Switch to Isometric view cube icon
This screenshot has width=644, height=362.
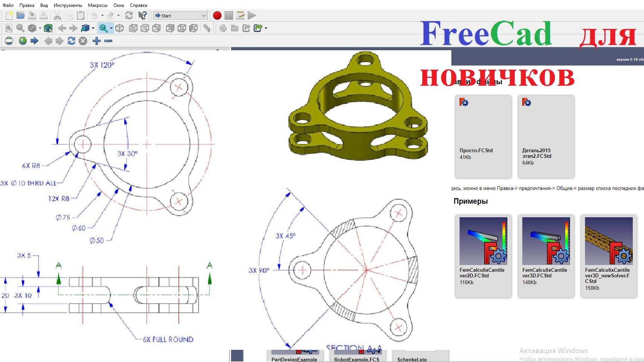pyautogui.click(x=119, y=28)
